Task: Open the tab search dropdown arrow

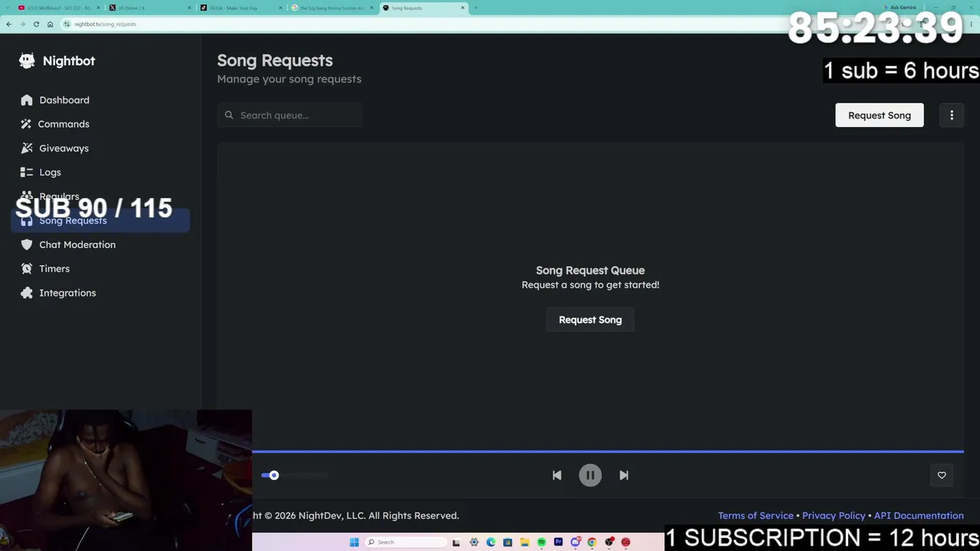Action: click(x=6, y=8)
